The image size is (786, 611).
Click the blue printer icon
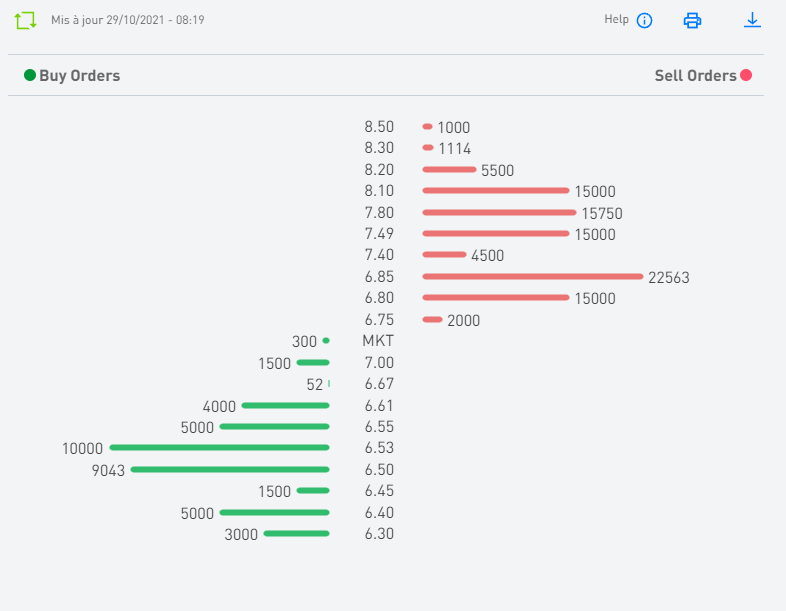(x=692, y=20)
